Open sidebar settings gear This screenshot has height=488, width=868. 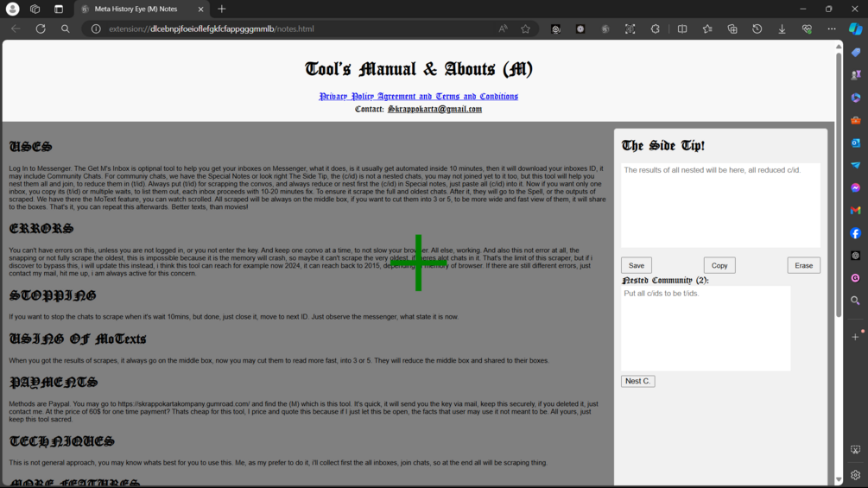(855, 475)
